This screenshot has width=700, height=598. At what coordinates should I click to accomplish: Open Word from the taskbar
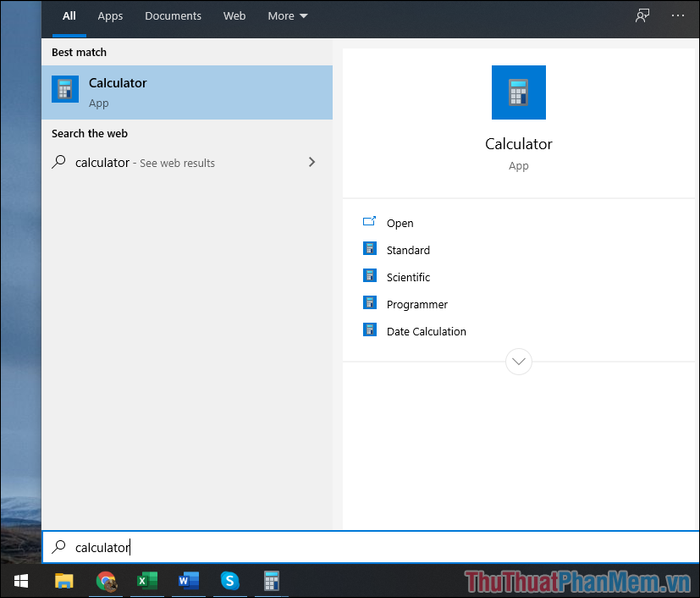pyautogui.click(x=188, y=581)
